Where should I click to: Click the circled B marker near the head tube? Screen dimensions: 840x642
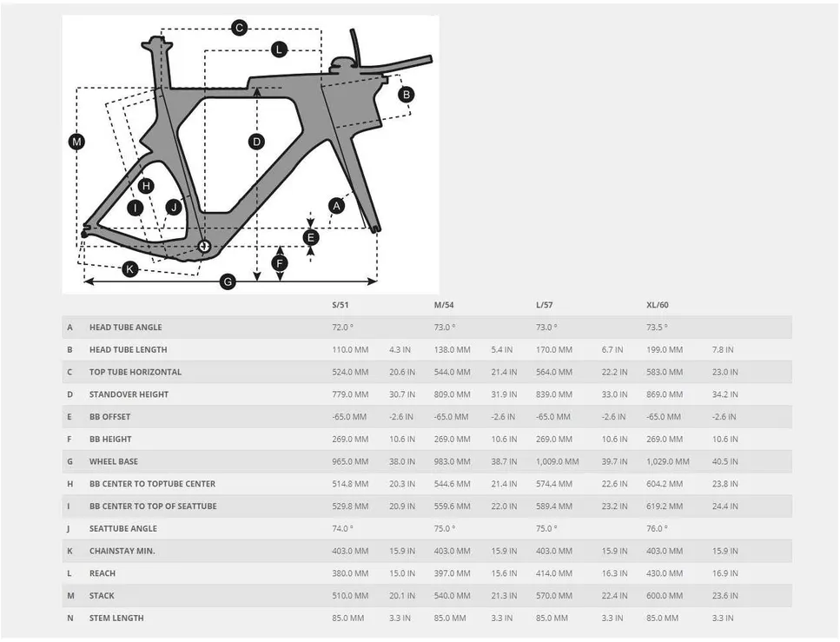[406, 95]
